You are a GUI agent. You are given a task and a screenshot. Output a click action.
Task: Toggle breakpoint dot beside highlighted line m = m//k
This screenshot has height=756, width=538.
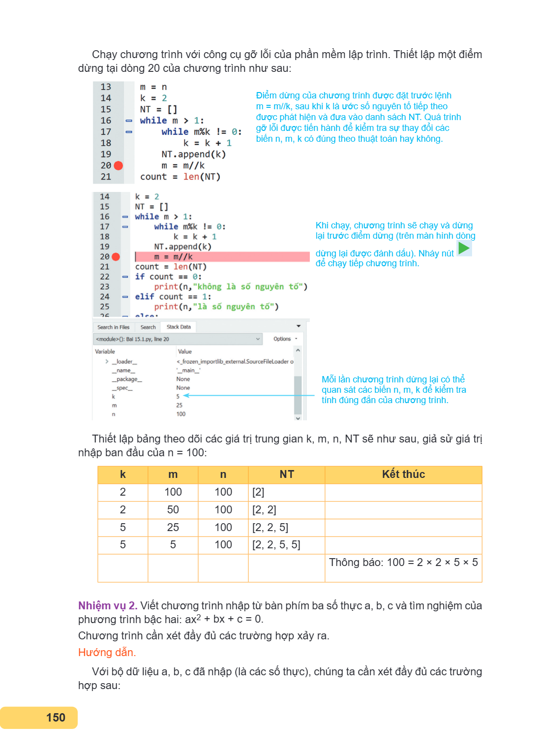pyautogui.click(x=116, y=256)
